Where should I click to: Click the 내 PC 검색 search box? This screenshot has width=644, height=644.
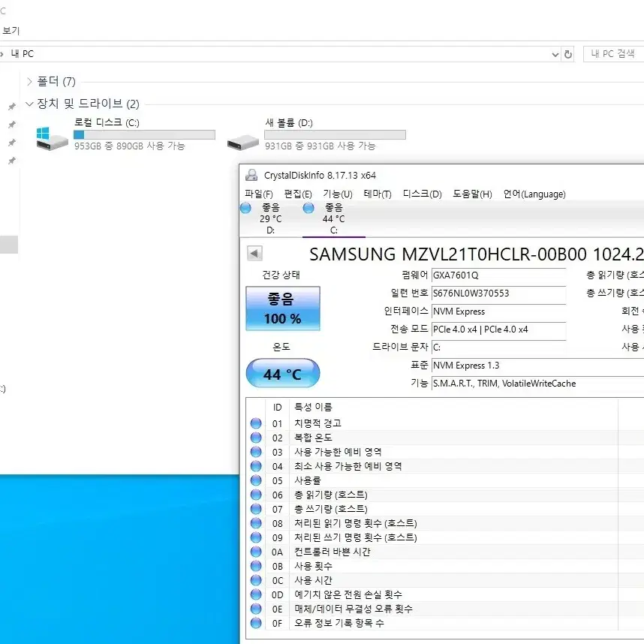tap(614, 54)
